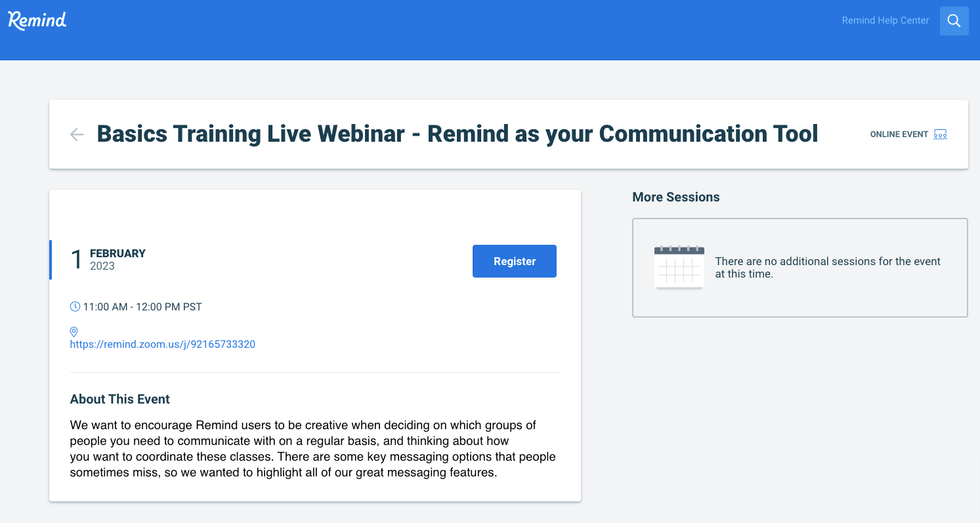Viewport: 980px width, 523px height.
Task: Click the no additional sessions message
Action: 827,268
